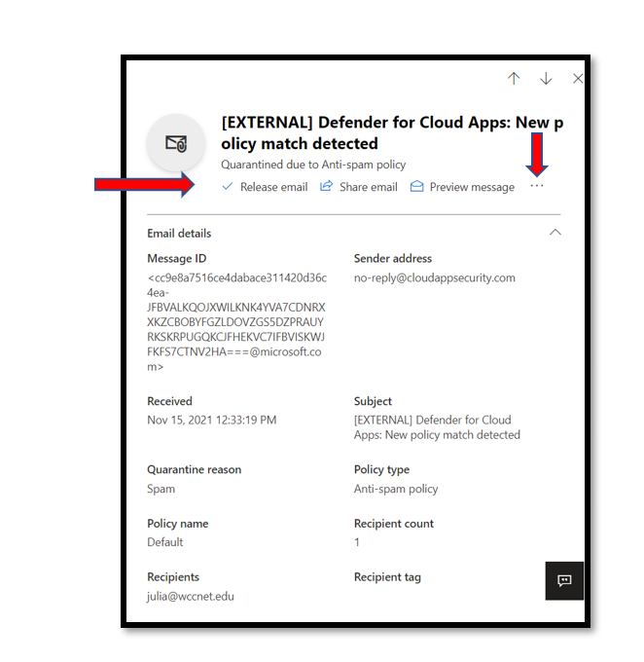
Task: Click Quarantined due to Anti-spam policy text
Action: click(x=313, y=165)
